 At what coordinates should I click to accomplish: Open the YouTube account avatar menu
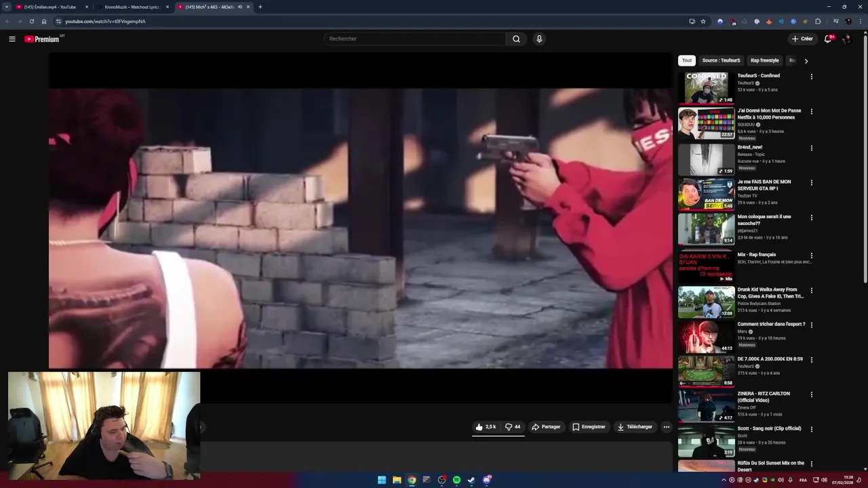[846, 39]
